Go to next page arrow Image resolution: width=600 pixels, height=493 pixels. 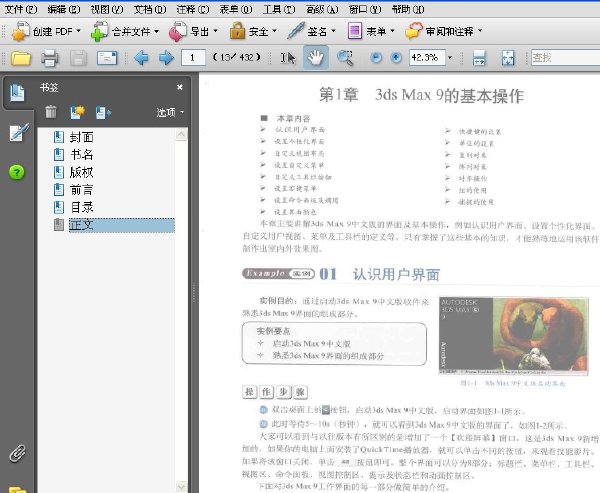click(166, 58)
